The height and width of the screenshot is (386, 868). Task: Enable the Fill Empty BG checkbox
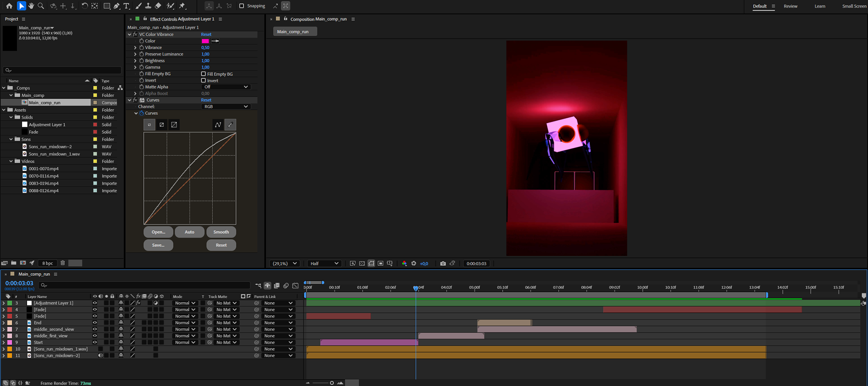click(x=203, y=74)
